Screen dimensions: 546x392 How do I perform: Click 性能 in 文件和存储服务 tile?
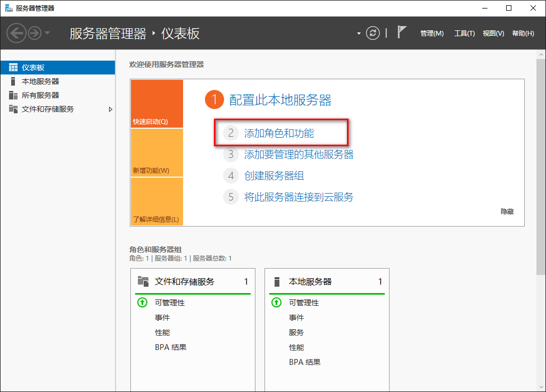(162, 332)
